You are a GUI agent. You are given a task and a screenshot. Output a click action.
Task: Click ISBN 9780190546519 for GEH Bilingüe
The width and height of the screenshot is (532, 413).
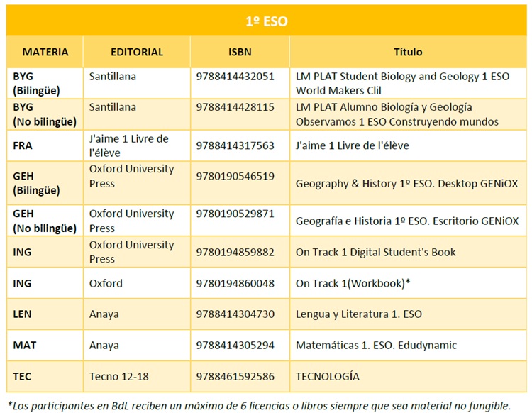(x=235, y=176)
